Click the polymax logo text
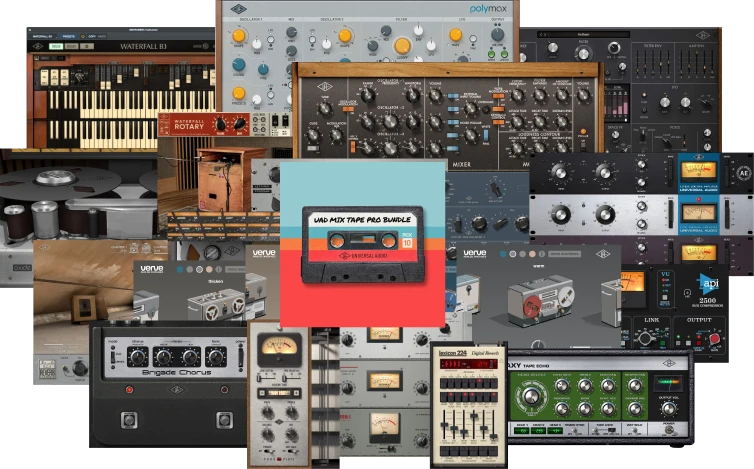Screen dimensions: 754x469 488,9
